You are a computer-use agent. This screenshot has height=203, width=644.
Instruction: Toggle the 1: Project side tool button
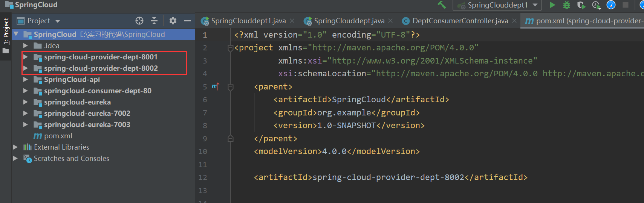(x=6, y=35)
